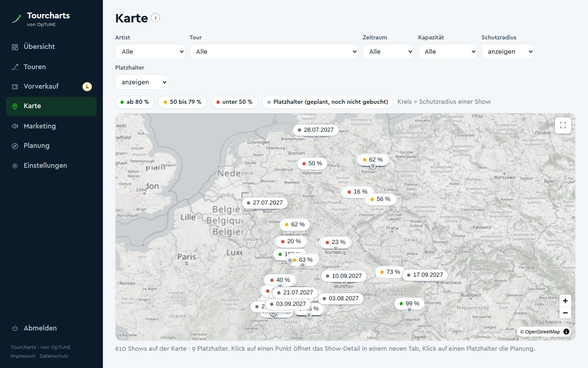
Task: Click the Tourcharts logo icon
Action: tap(17, 19)
